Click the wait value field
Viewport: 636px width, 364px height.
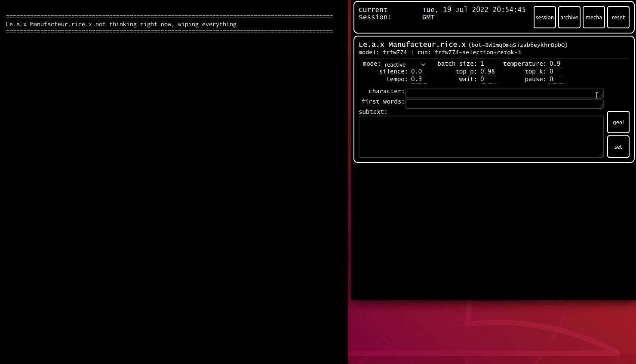click(x=488, y=79)
